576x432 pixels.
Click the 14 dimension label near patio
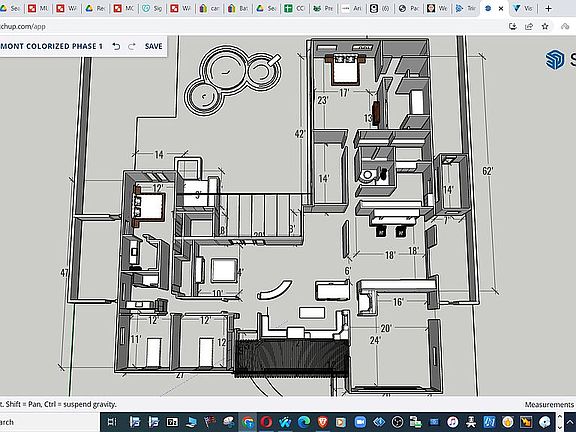[159, 155]
